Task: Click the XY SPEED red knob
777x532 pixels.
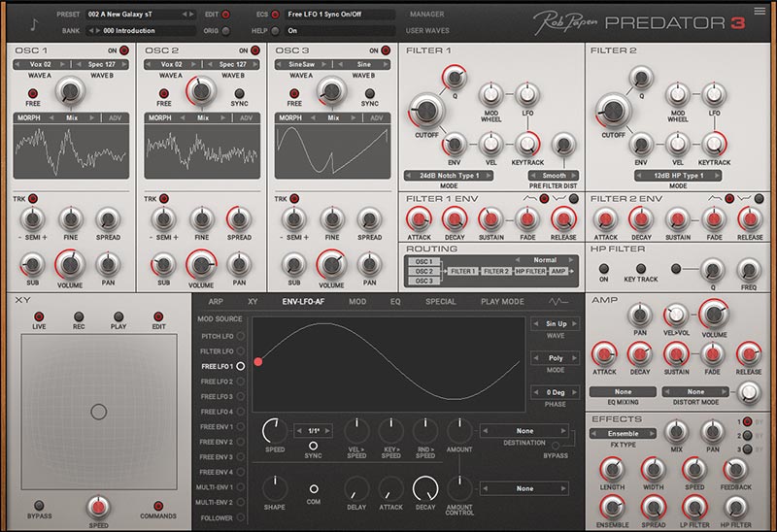Action: (99, 507)
